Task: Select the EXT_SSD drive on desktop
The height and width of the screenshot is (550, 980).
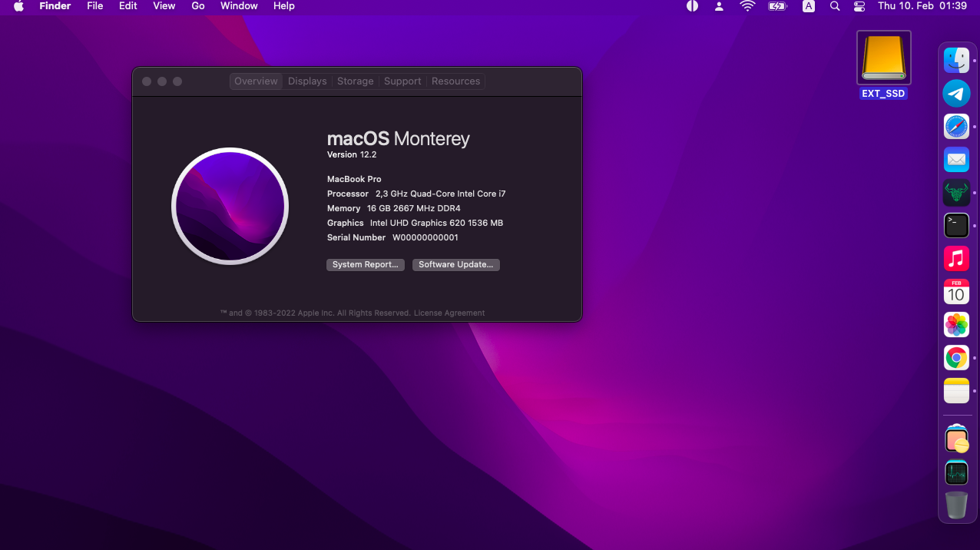Action: 884,65
